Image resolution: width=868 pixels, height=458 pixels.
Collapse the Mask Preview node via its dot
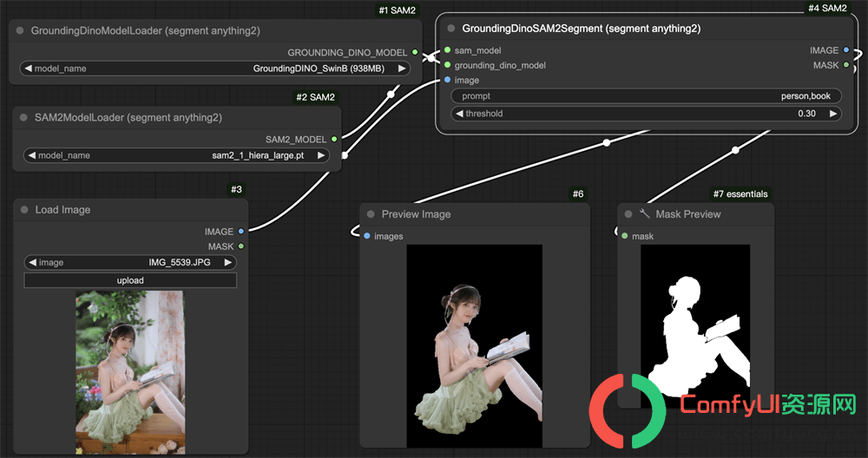pos(628,214)
